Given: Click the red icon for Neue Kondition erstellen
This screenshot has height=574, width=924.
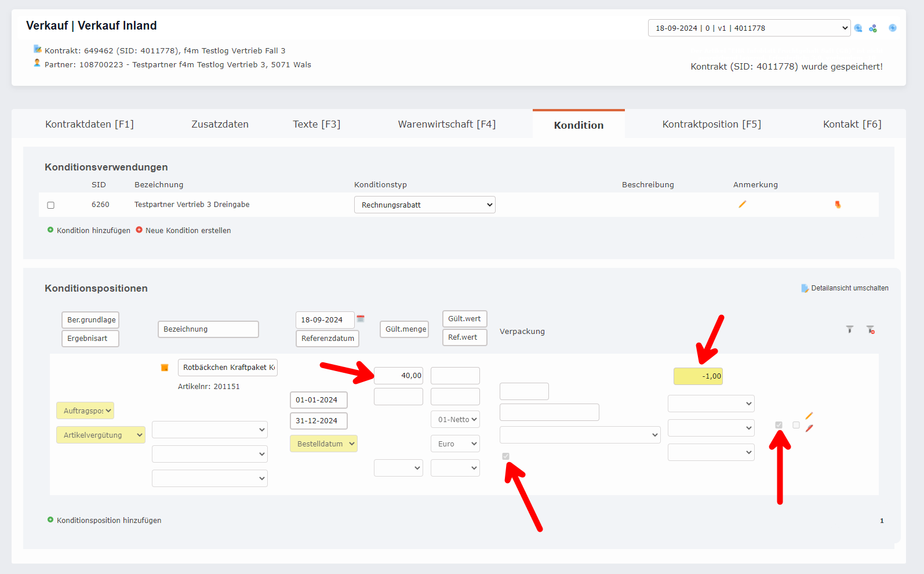Looking at the screenshot, I should [139, 230].
